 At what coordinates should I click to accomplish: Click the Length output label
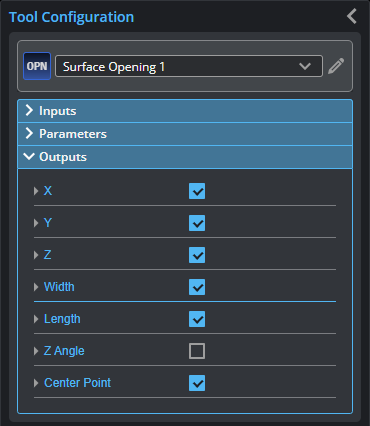pos(62,319)
